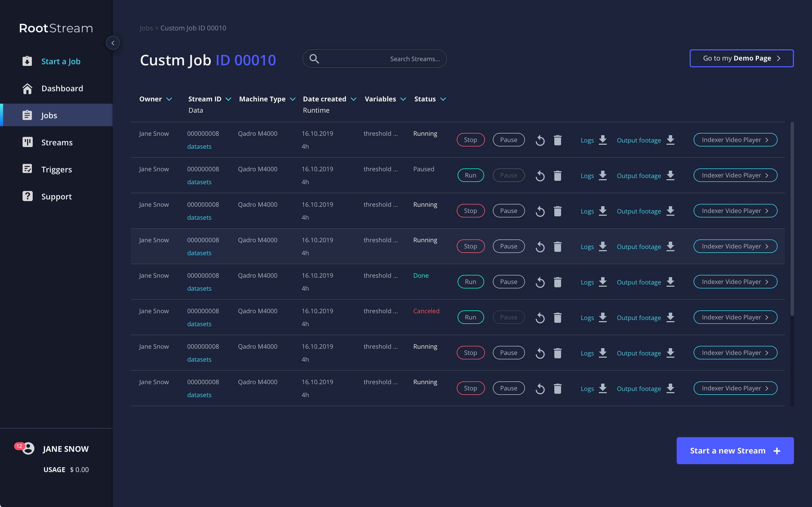Click the vertical scrollbar of the jobs list

[792, 219]
